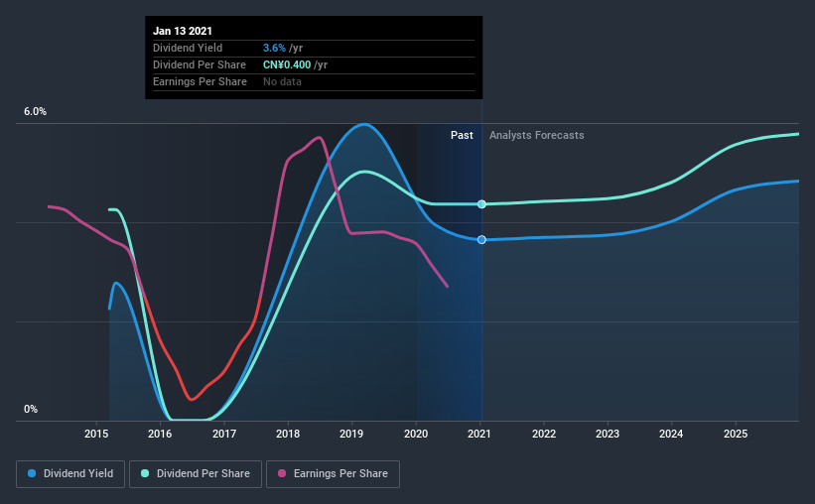Click the 2021 x-axis label
815x504 pixels.
[x=479, y=434]
